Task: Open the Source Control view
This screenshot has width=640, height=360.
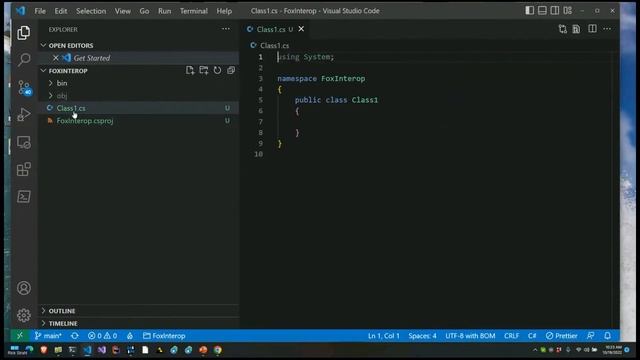Action: [x=24, y=87]
